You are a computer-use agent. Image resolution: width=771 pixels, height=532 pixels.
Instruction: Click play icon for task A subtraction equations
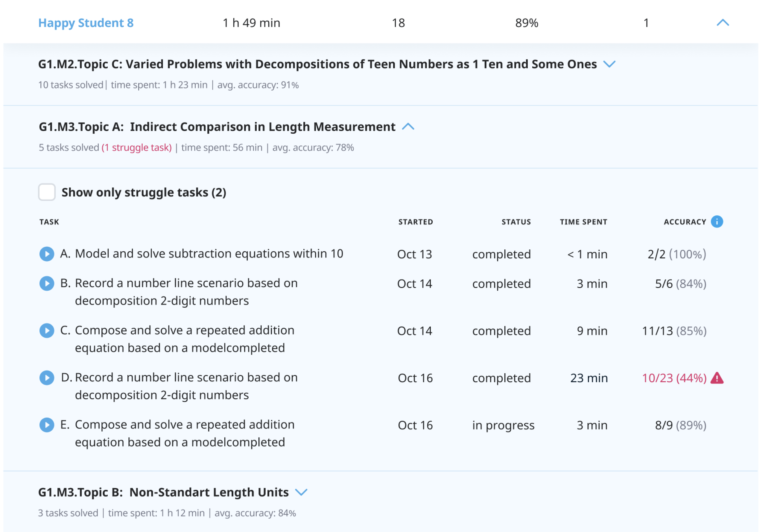(x=47, y=254)
